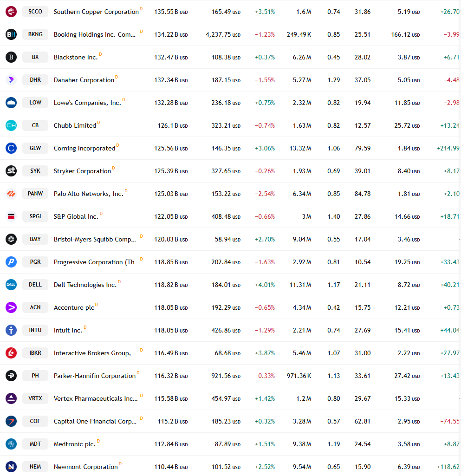Open Stryker Corporation company link
This screenshot has height=476, width=461.
pos(82,171)
